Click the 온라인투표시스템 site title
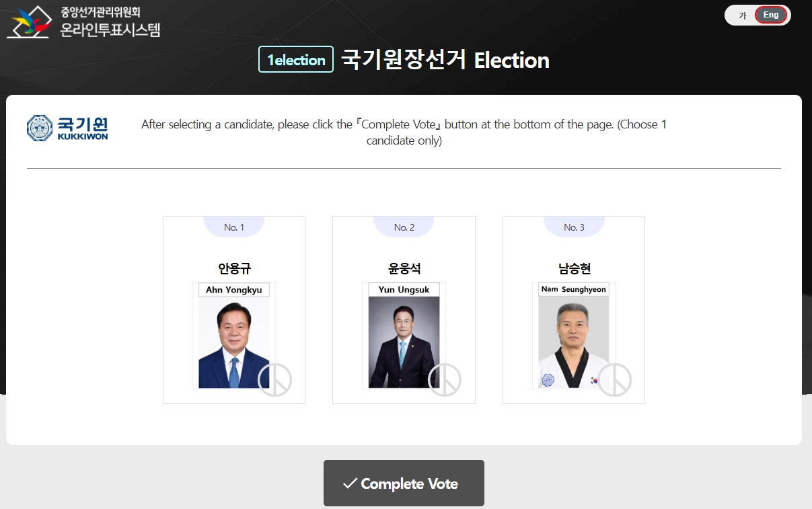This screenshot has height=509, width=812. pyautogui.click(x=110, y=30)
